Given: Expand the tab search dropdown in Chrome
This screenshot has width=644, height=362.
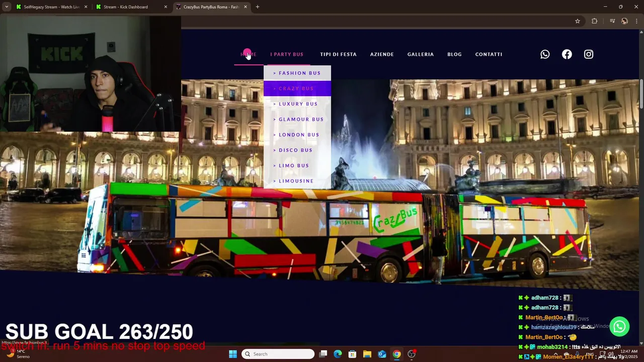Looking at the screenshot, I should click(x=7, y=7).
